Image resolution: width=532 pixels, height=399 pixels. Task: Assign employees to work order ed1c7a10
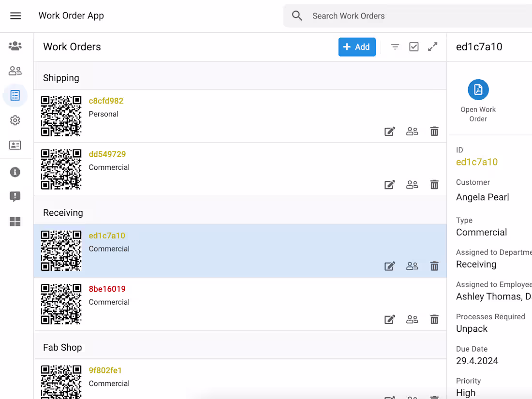coord(412,266)
